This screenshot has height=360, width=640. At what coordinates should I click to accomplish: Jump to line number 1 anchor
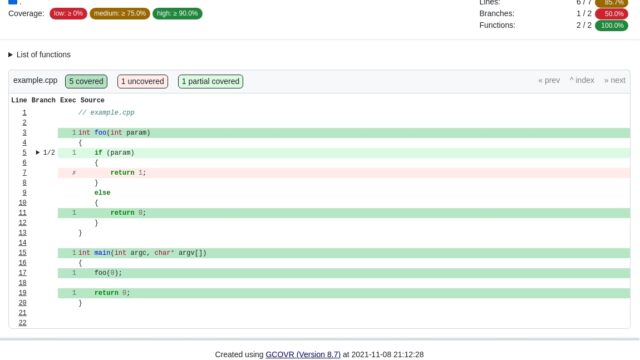click(x=24, y=113)
